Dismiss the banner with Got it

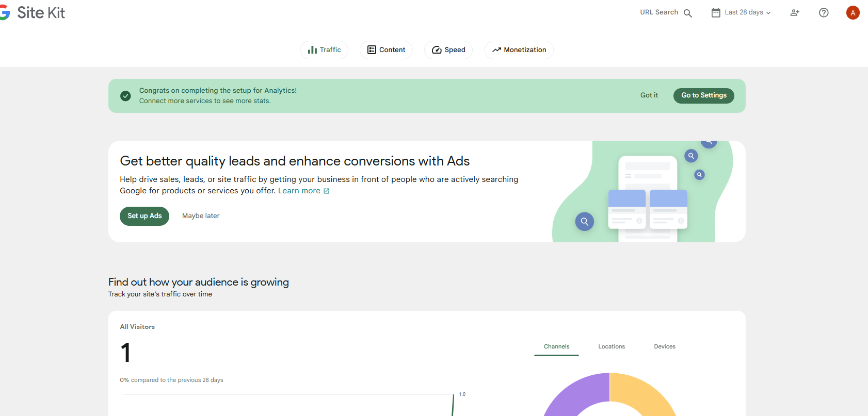tap(649, 95)
